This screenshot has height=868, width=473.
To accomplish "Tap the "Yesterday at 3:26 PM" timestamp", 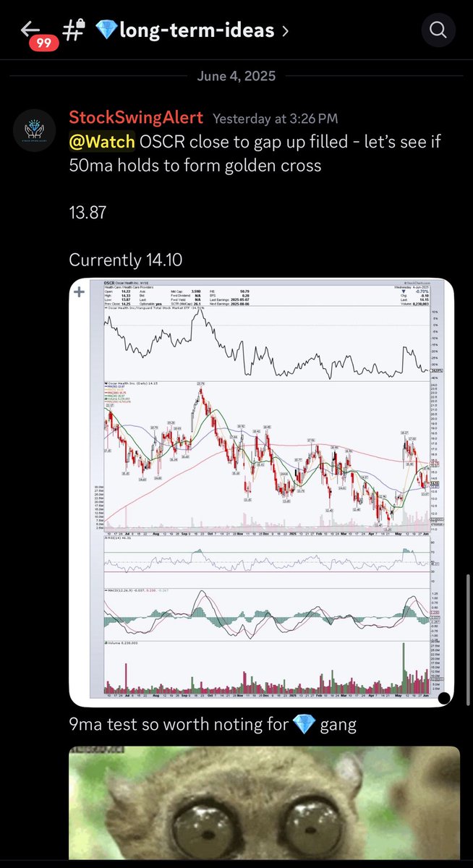I will tap(275, 119).
